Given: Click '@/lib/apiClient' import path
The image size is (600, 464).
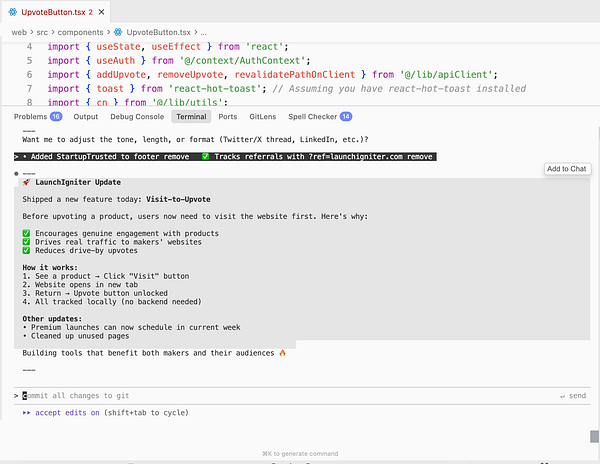Looking at the screenshot, I should point(446,75).
